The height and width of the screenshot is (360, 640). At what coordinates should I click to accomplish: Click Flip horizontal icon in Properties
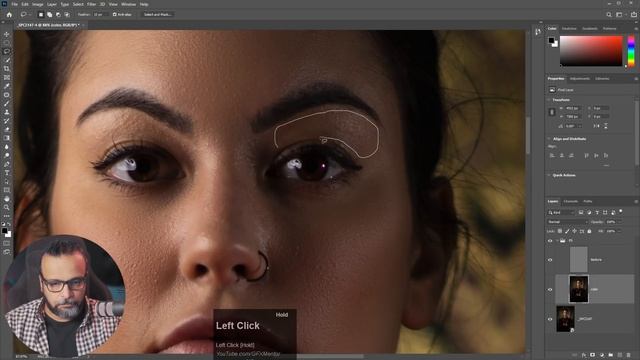pos(596,126)
